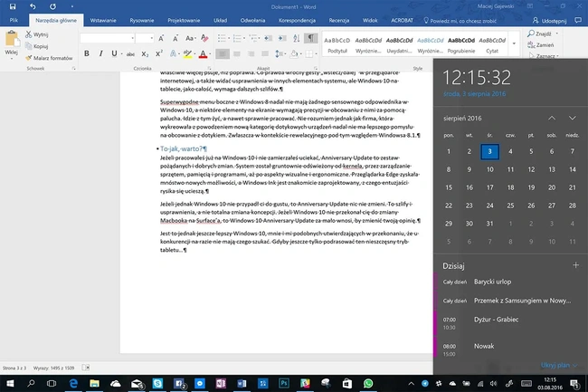
Task: Click word count Wyrazy: 1495 z 1509
Action: click(x=53, y=368)
